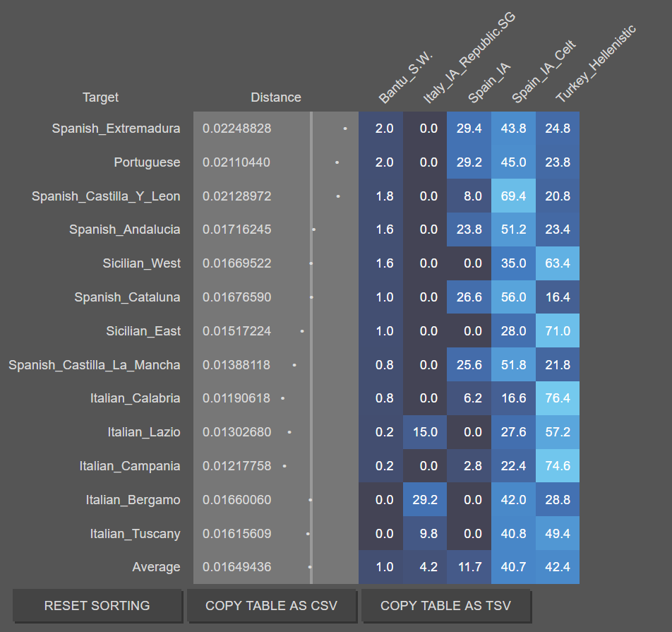Click the 45.0 cell in Portuguese row
This screenshot has width=672, height=632.
pos(513,162)
